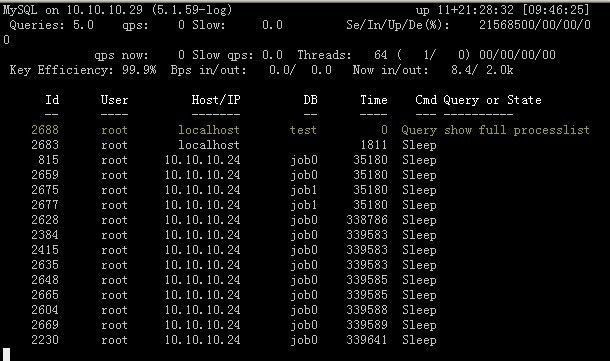Viewport: 610px width, 361px height.
Task: Select thread Id 2688
Action: pos(45,130)
